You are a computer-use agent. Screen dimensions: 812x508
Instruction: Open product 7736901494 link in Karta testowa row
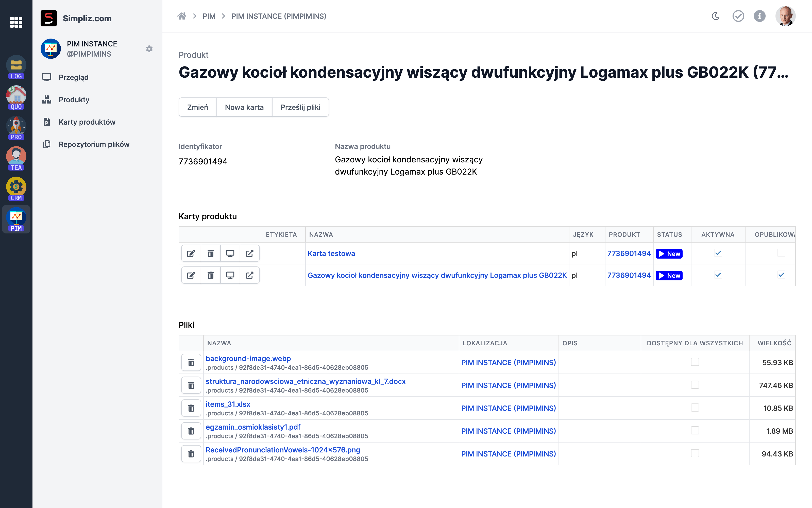click(629, 253)
